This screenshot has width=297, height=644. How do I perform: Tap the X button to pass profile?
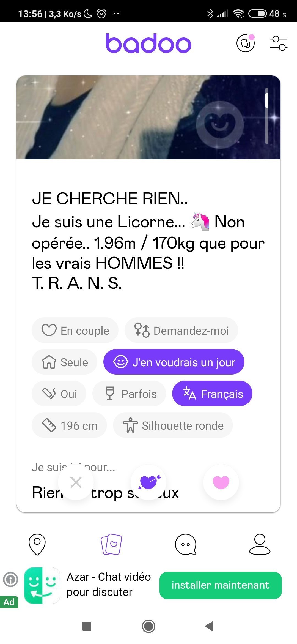tap(76, 482)
